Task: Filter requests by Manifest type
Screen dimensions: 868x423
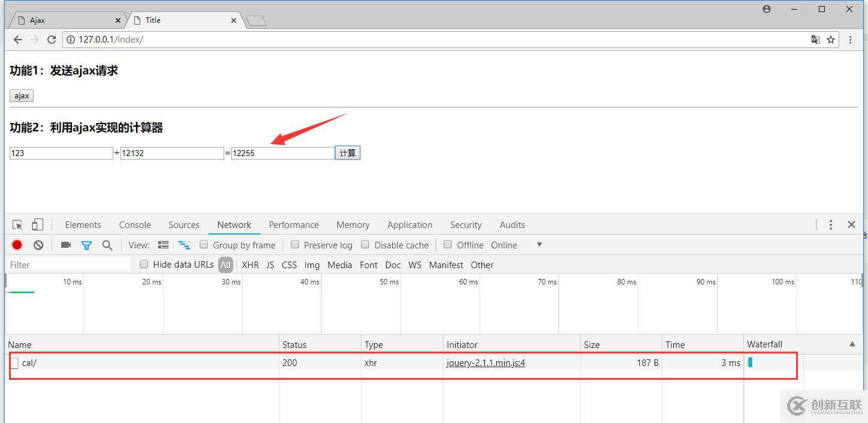Action: pos(446,265)
